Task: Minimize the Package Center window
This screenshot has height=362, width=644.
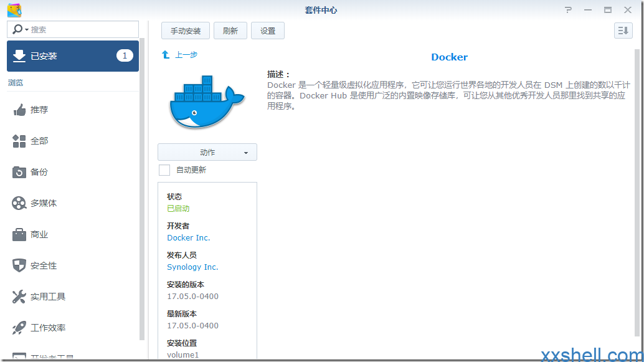Action: pyautogui.click(x=588, y=10)
